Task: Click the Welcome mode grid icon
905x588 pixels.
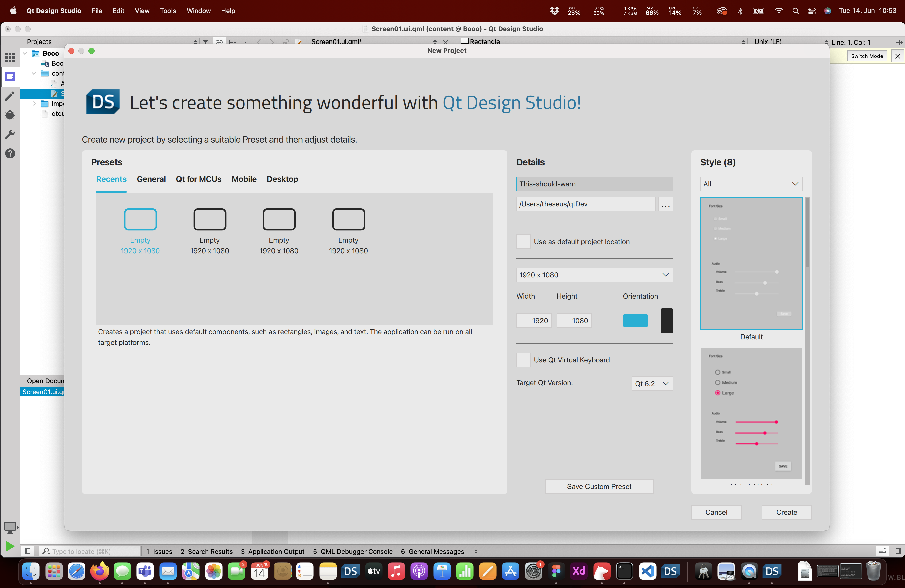Action: pos(10,57)
